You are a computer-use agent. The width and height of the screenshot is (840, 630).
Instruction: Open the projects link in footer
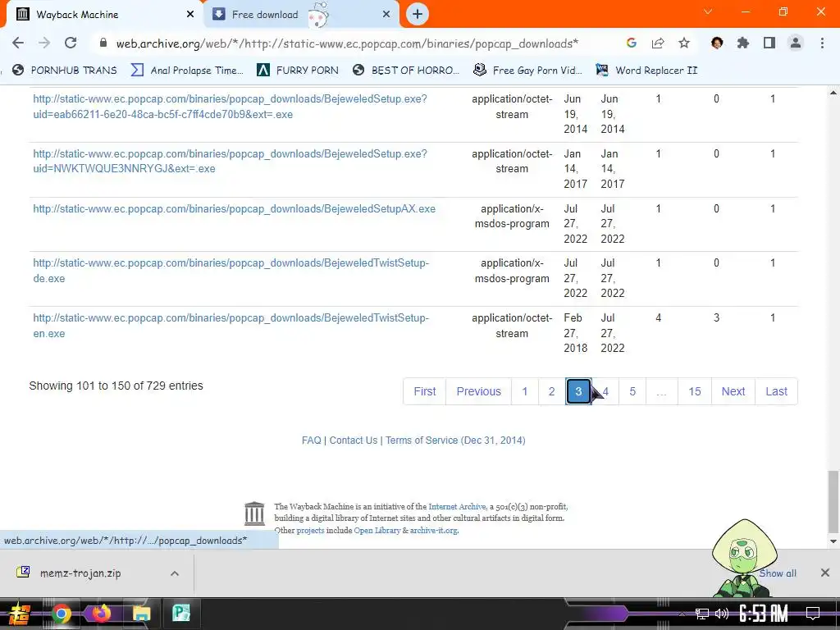pyautogui.click(x=310, y=531)
